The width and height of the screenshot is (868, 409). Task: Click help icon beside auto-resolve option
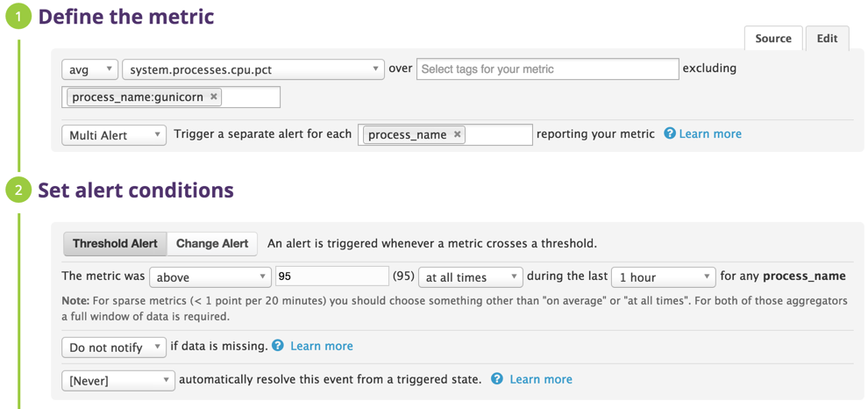point(497,379)
